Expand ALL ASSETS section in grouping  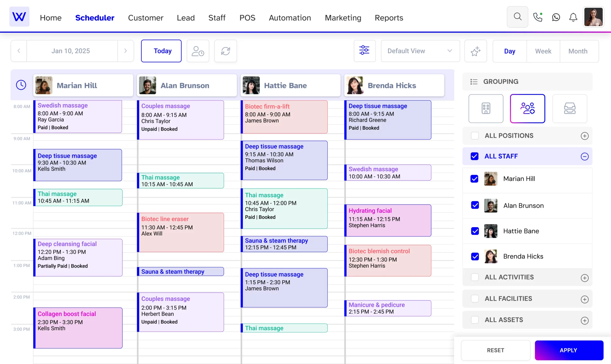pos(585,320)
